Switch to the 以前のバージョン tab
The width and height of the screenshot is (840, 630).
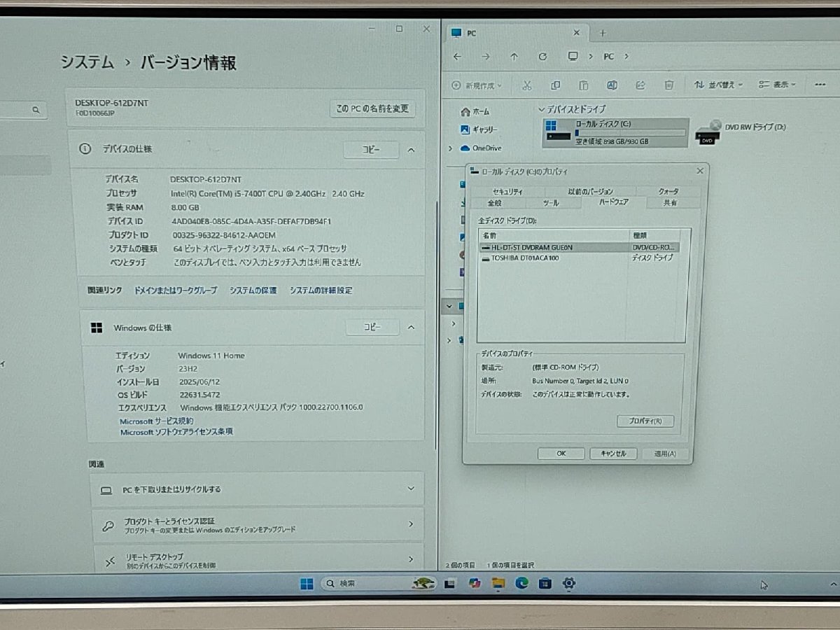(x=590, y=192)
